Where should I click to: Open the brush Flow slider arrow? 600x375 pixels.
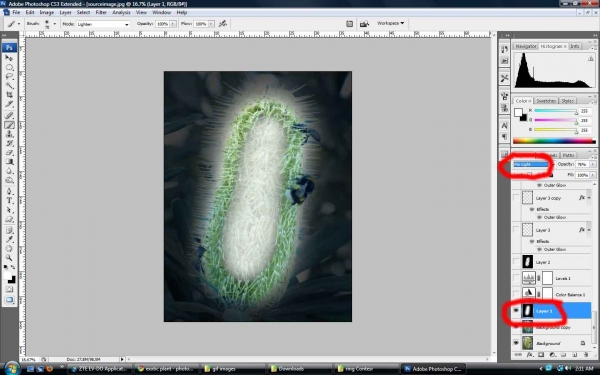(211, 24)
